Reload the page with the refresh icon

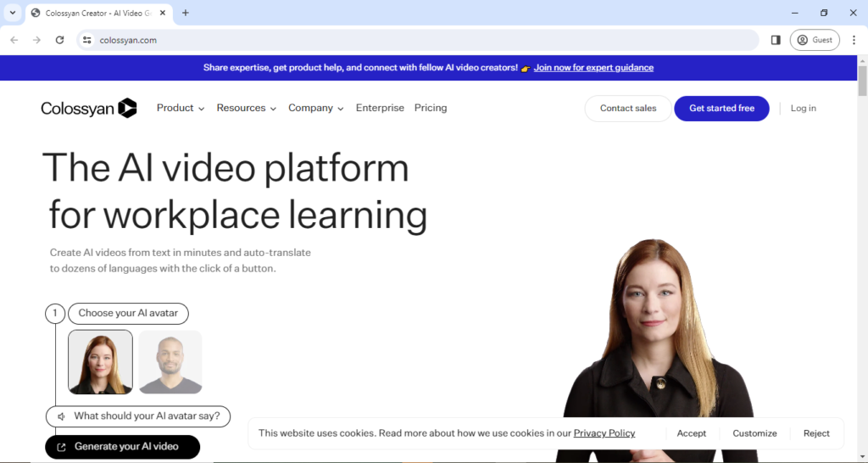click(59, 40)
